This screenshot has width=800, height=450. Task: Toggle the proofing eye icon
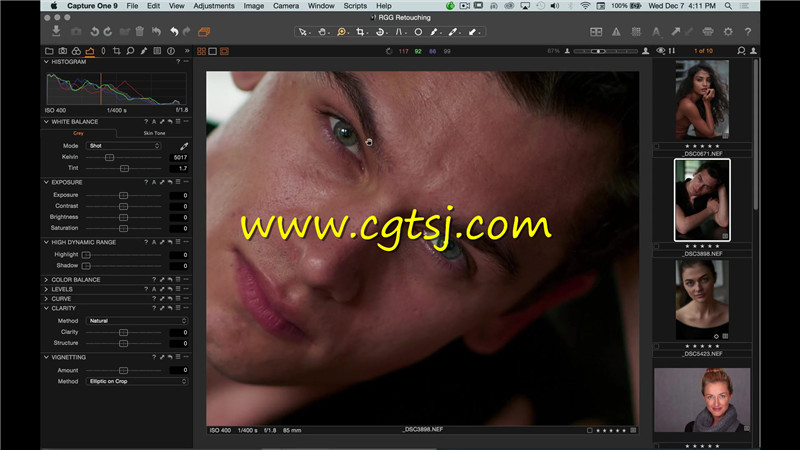(x=661, y=51)
